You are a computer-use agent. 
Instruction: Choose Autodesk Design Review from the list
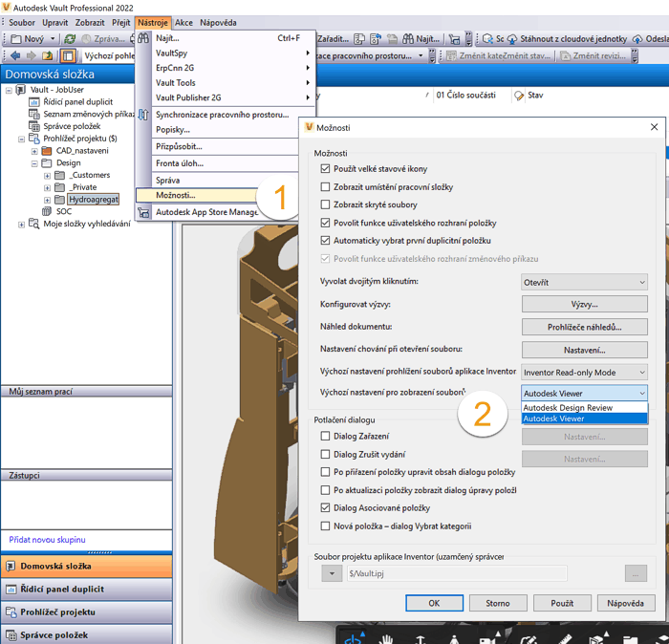tap(584, 408)
